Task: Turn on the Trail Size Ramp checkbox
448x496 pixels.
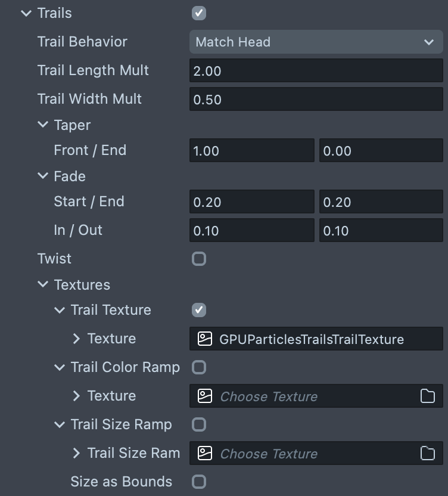Action: coord(199,424)
